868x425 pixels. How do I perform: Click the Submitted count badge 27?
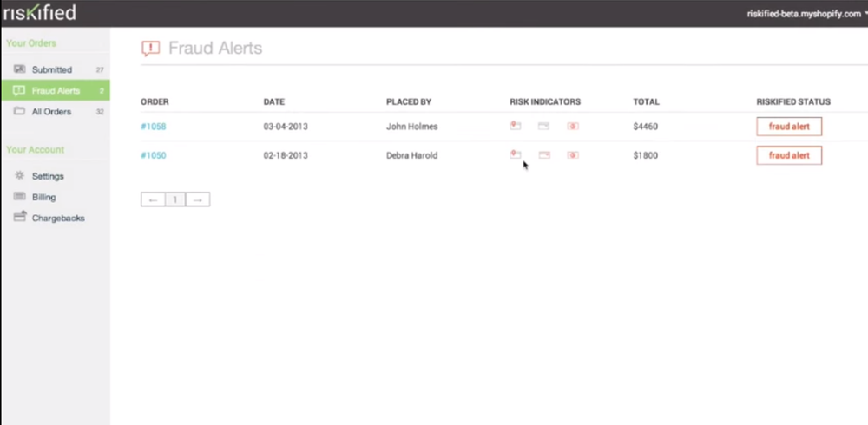[100, 69]
